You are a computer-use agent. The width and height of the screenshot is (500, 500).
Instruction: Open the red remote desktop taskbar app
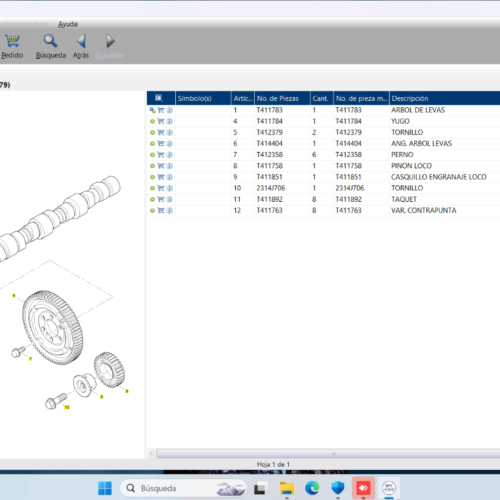point(363,488)
